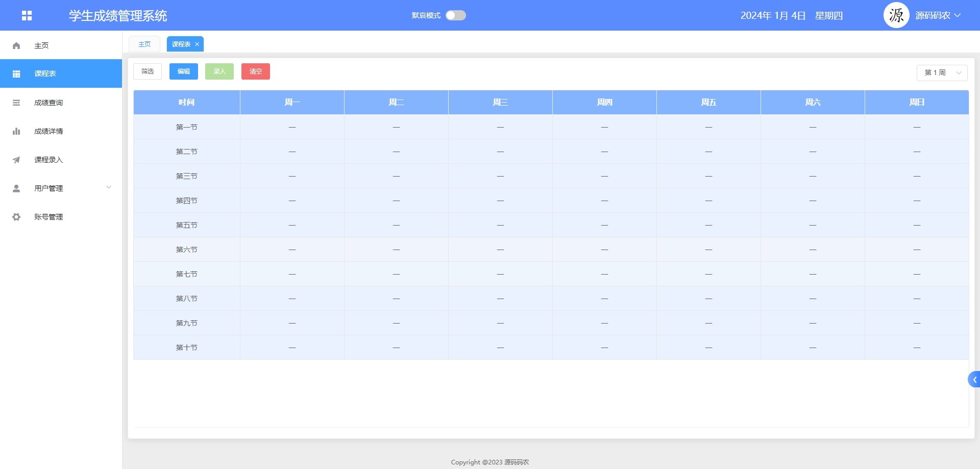This screenshot has width=980, height=469.
Task: Click the 周二 column header
Action: pyautogui.click(x=396, y=103)
